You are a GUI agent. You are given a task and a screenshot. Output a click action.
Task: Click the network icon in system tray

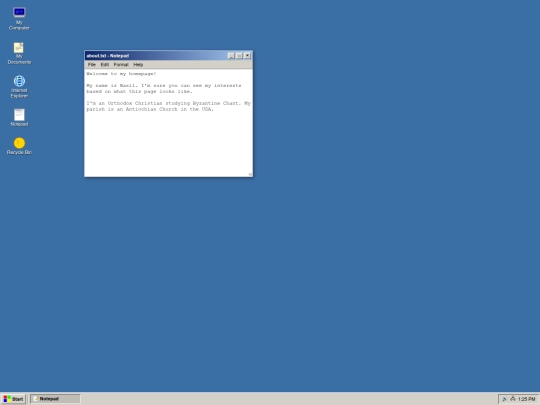pyautogui.click(x=512, y=399)
